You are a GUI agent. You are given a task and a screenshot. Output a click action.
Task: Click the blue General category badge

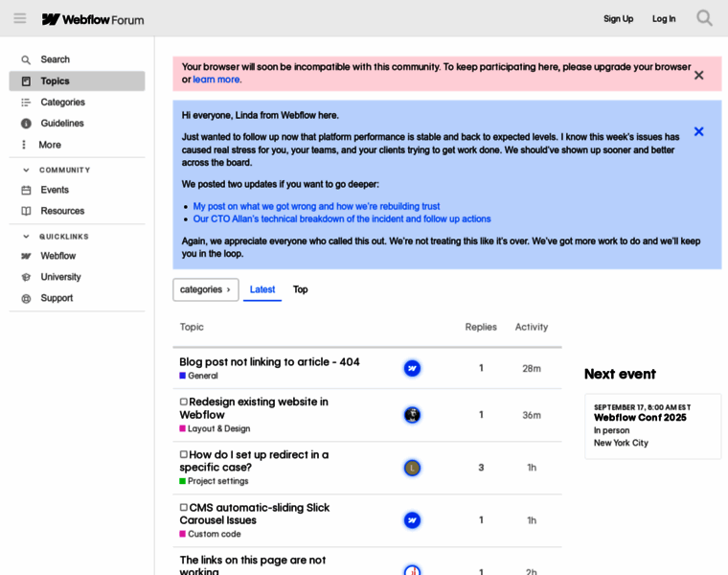point(198,376)
